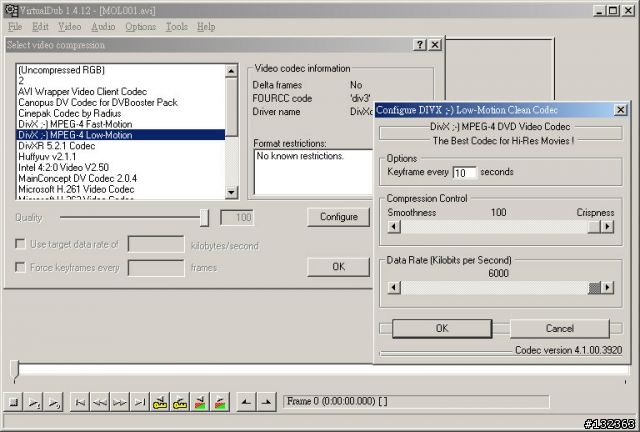This screenshot has width=640, height=432.
Task: Start output playback with the play-output icon
Action: pyautogui.click(x=53, y=403)
